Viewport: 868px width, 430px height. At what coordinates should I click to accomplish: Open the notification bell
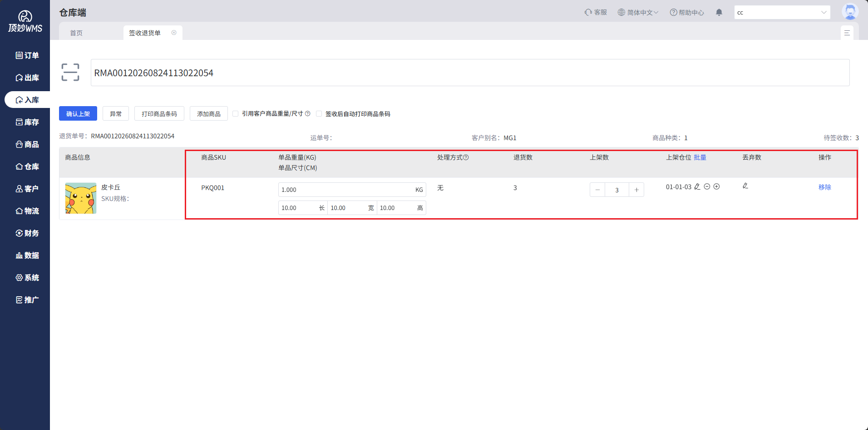click(719, 12)
